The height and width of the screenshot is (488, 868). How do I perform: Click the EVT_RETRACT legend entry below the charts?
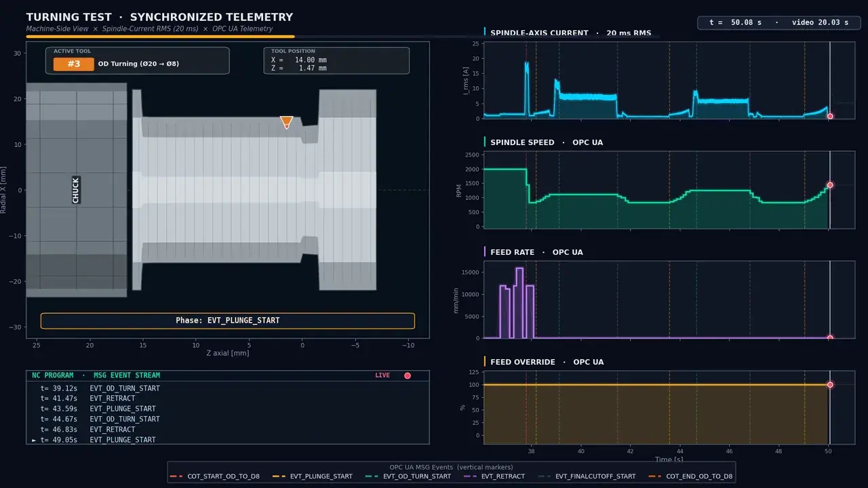[494, 476]
